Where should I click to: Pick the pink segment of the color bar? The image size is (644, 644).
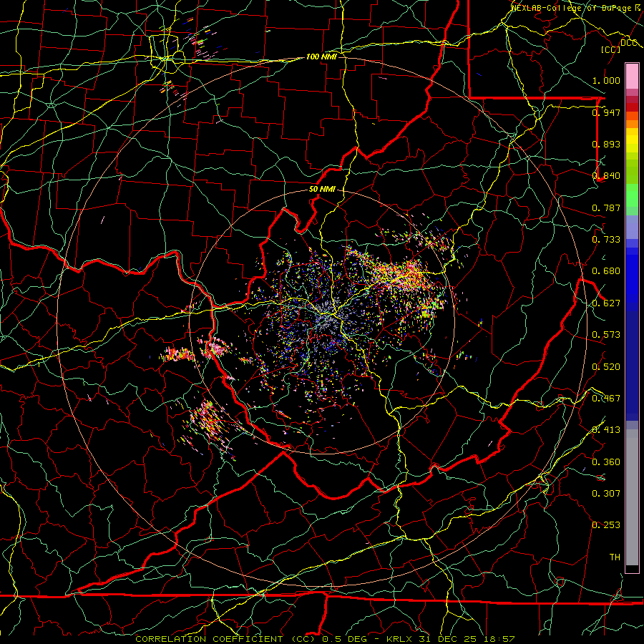point(632,76)
